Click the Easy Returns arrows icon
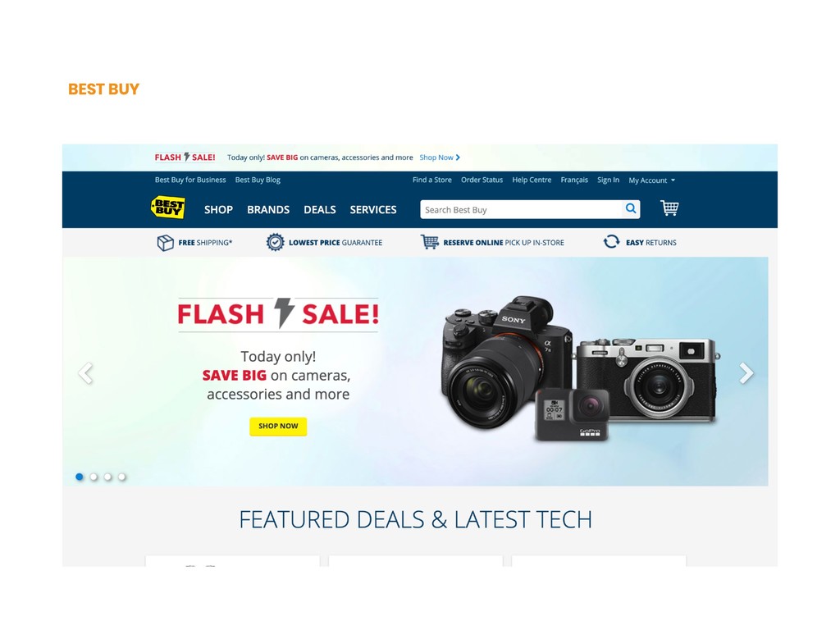The width and height of the screenshot is (840, 630). coord(611,242)
